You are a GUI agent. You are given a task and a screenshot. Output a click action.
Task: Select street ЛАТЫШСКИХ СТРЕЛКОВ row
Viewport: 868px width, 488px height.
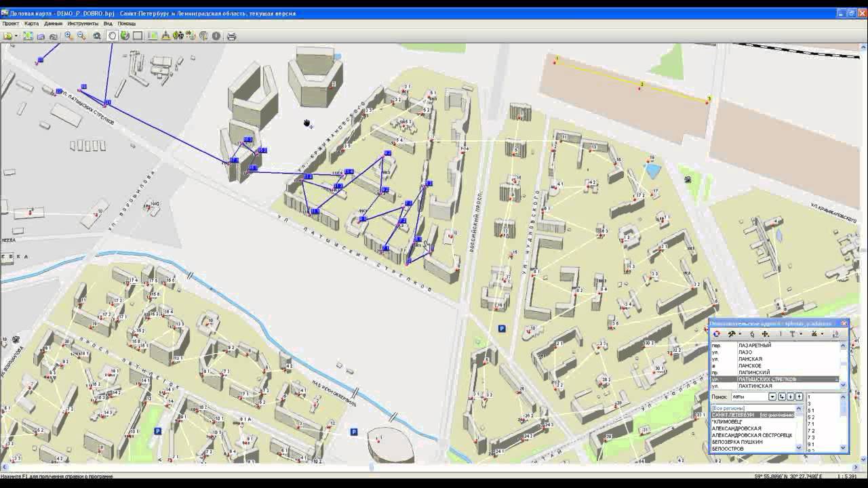tap(774, 379)
